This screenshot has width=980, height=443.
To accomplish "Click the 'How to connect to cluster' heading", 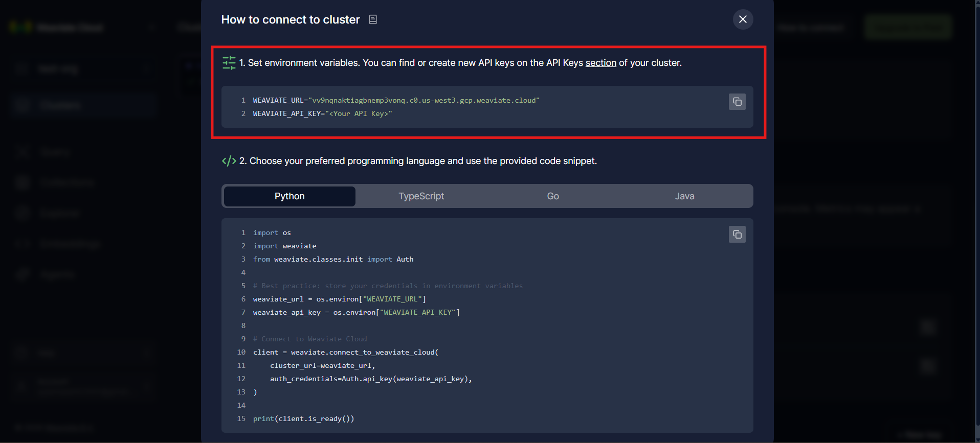I will coord(291,19).
